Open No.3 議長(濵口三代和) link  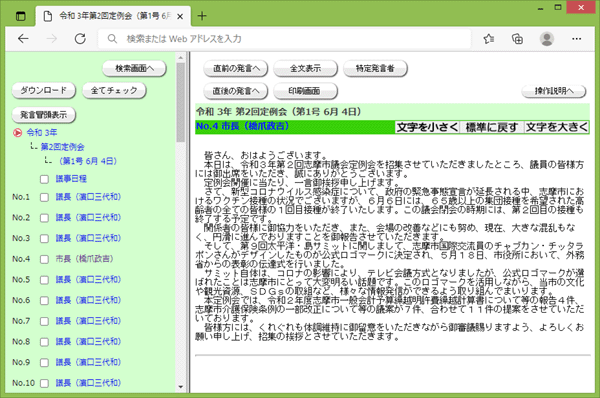88,238
